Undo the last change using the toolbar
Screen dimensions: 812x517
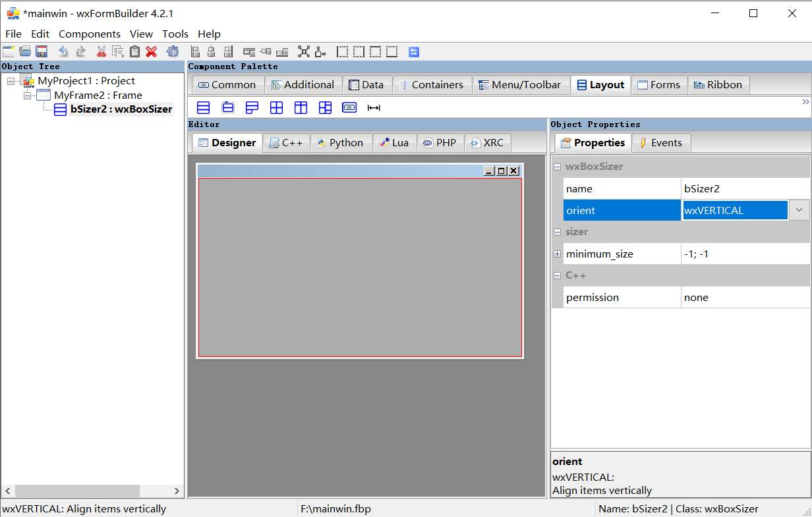(63, 51)
